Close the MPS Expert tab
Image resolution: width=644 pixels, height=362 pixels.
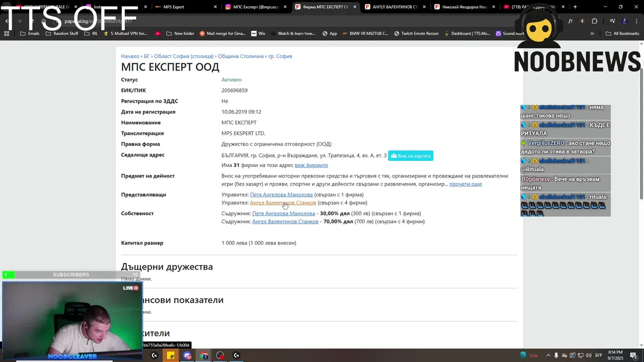click(215, 7)
